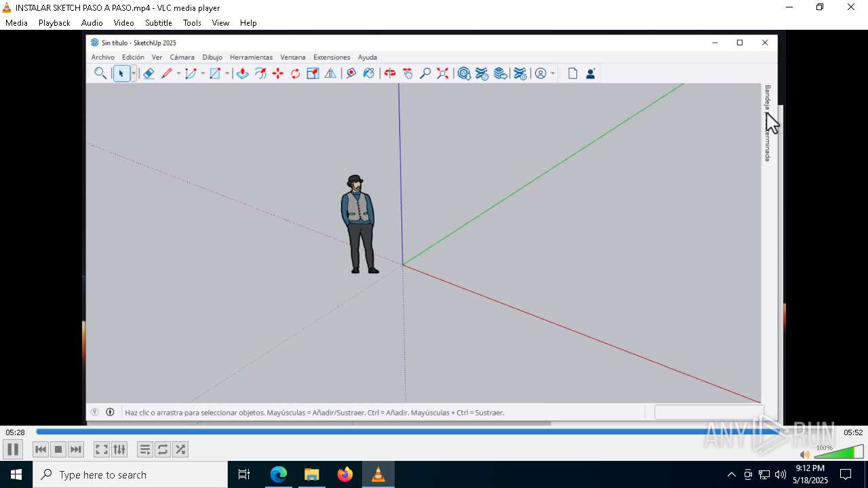Viewport: 868px width, 488px height.
Task: Open the Herramientas menu
Action: 251,57
